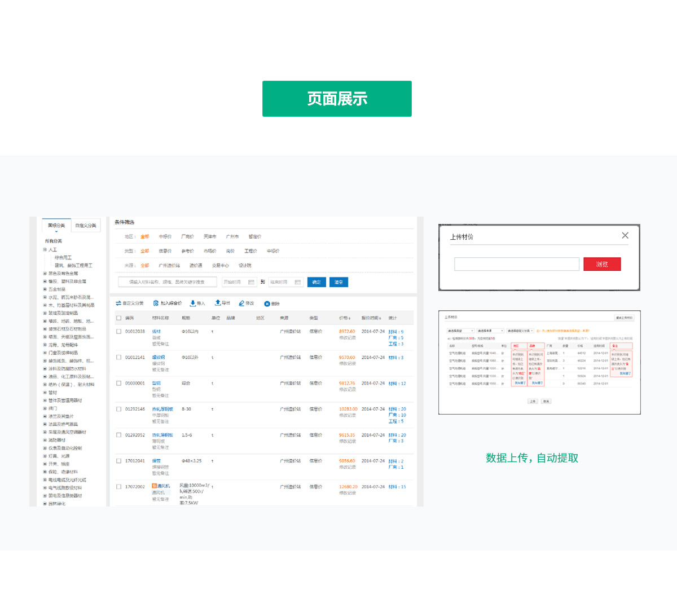Close the 上传材价 upload dialog
Screen dimensions: 677x616
[x=625, y=236]
